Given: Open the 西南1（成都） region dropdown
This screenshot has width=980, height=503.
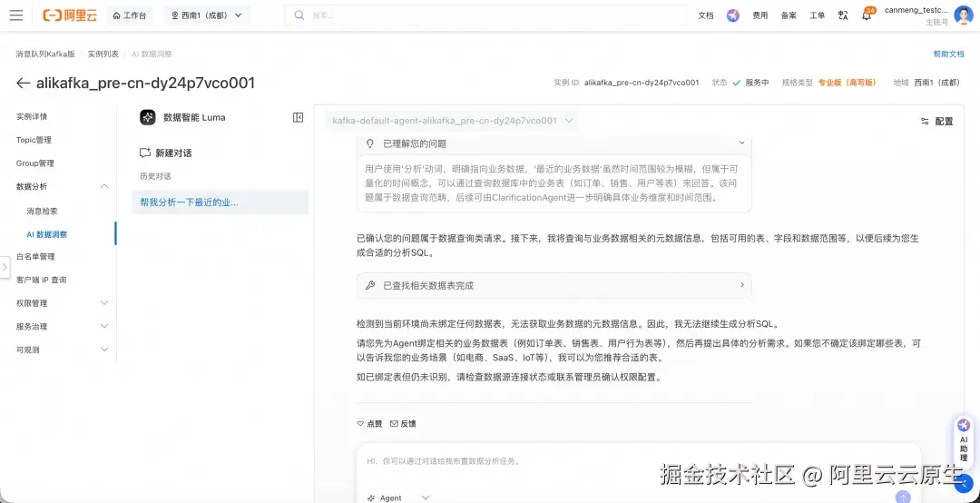Looking at the screenshot, I should (207, 15).
